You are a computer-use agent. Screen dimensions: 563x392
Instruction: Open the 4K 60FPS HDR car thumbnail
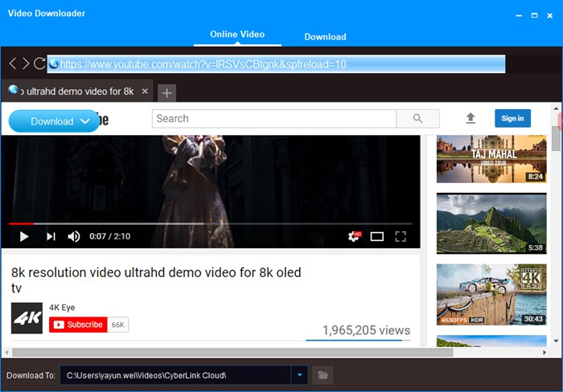point(491,295)
